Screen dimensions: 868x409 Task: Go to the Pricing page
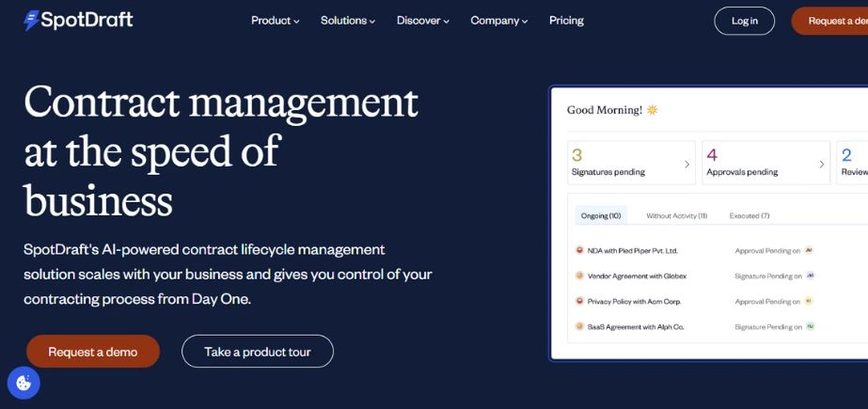(566, 21)
